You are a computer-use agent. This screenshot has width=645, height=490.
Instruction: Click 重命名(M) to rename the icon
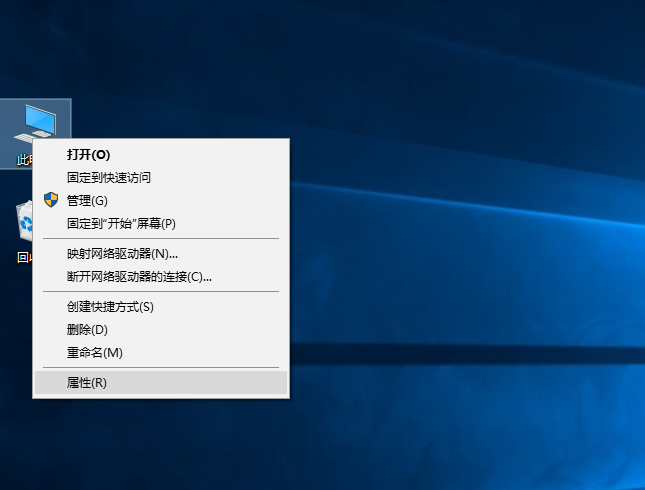tap(94, 352)
